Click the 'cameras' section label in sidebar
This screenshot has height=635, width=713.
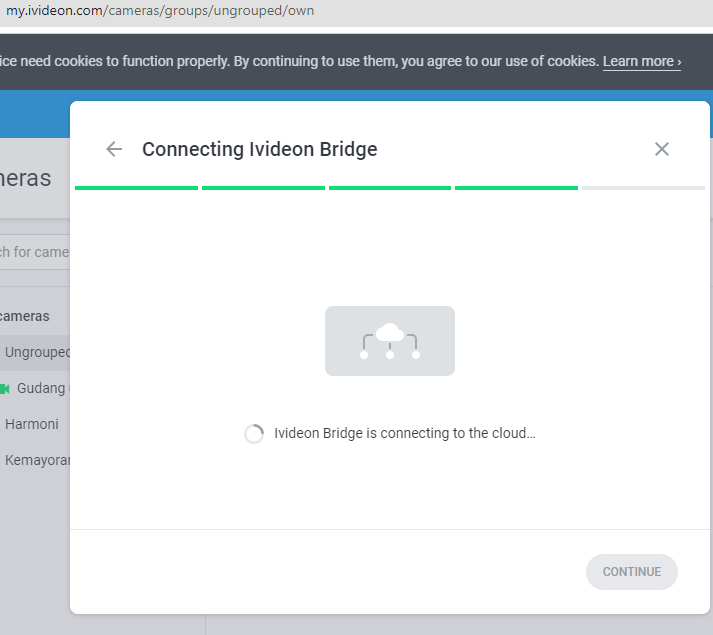25,316
